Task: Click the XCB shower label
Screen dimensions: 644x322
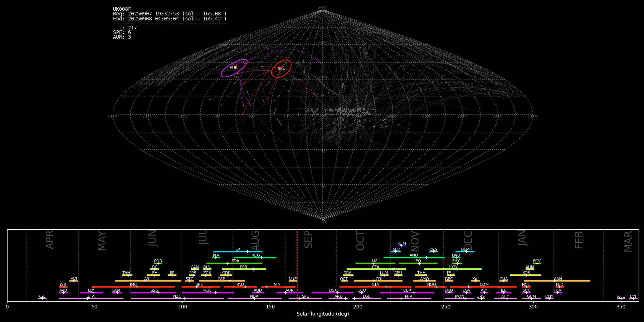Action: pyautogui.click(x=526, y=273)
